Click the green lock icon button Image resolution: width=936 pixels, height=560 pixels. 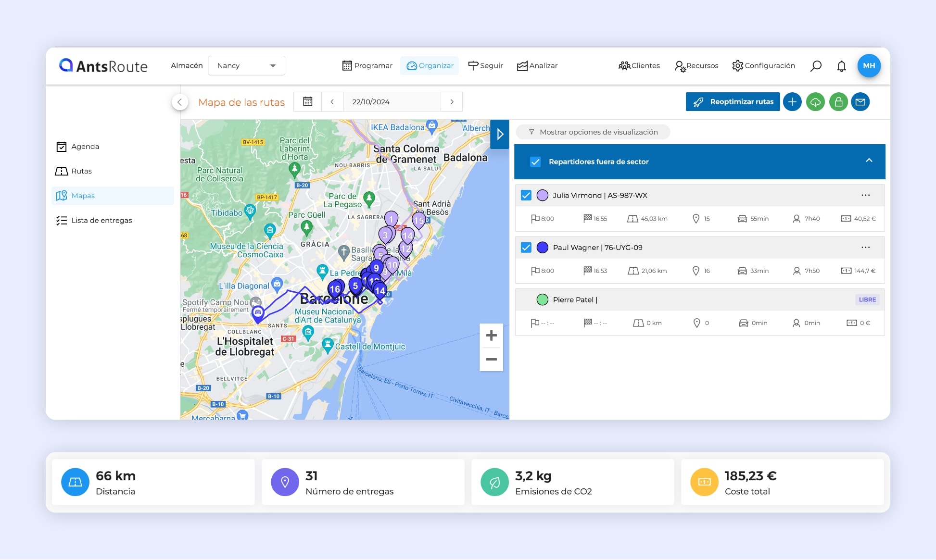[x=838, y=102]
